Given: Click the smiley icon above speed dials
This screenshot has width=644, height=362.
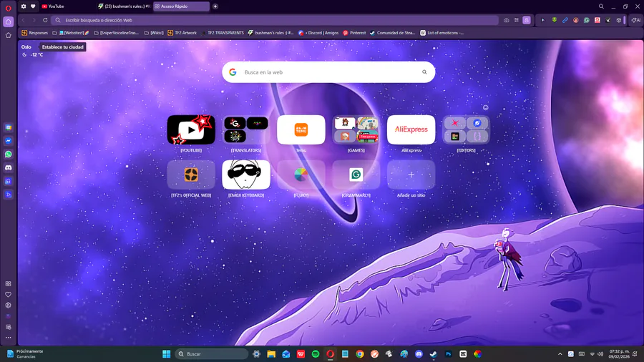Looking at the screenshot, I should pyautogui.click(x=485, y=107).
